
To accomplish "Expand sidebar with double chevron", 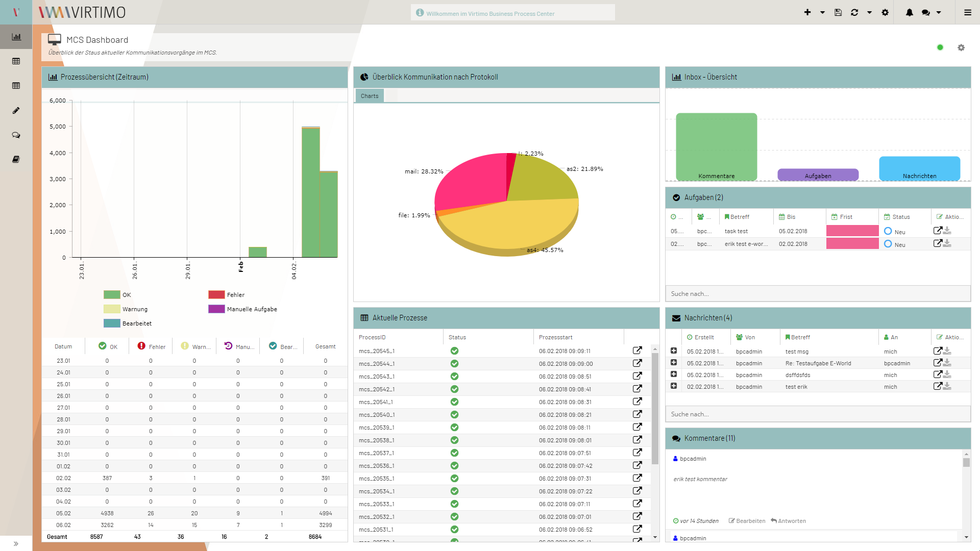I will [x=16, y=544].
